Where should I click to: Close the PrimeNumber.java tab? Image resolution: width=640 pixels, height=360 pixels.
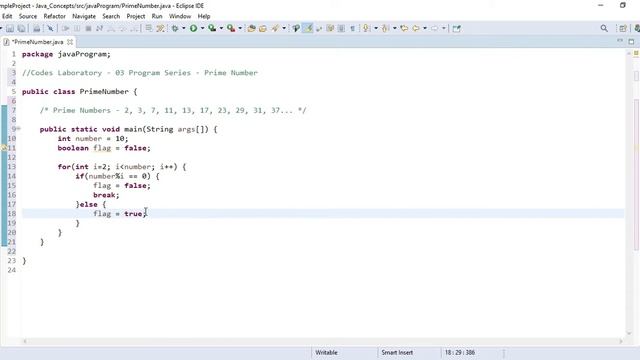[70, 42]
